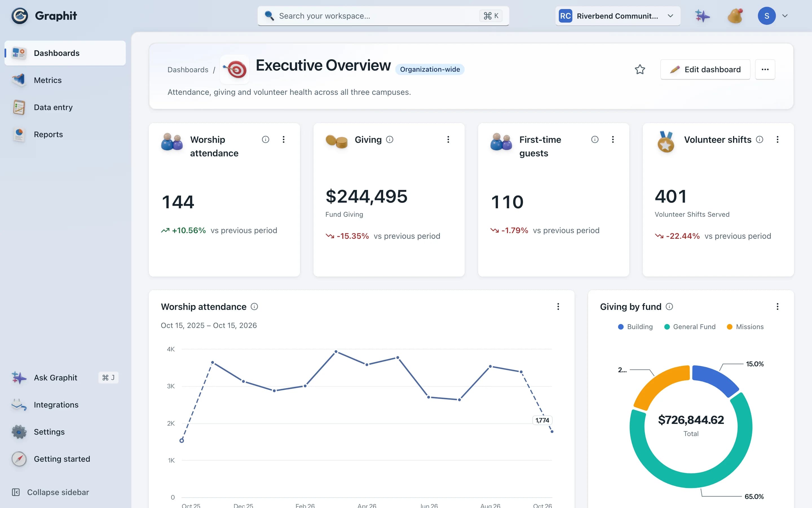Open kebab menu on Volunteer shifts card
The image size is (812, 508).
(x=777, y=139)
